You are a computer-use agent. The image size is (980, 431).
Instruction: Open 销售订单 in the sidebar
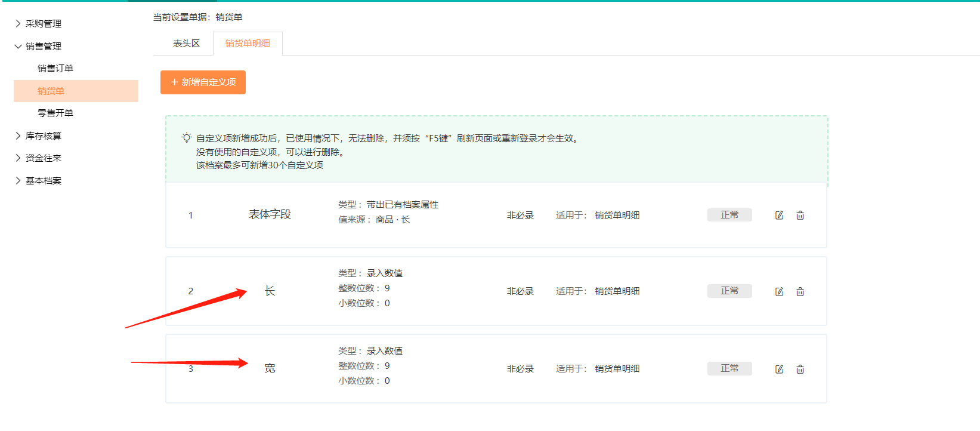tap(55, 69)
